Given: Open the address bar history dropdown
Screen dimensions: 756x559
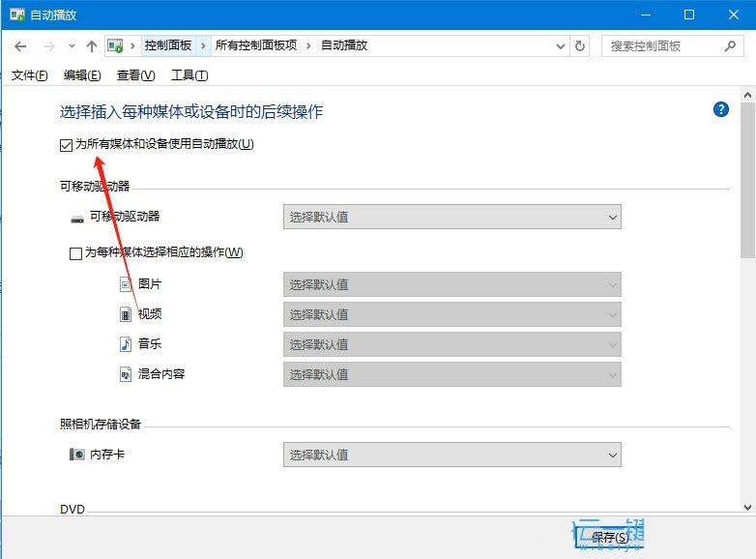Looking at the screenshot, I should (561, 46).
